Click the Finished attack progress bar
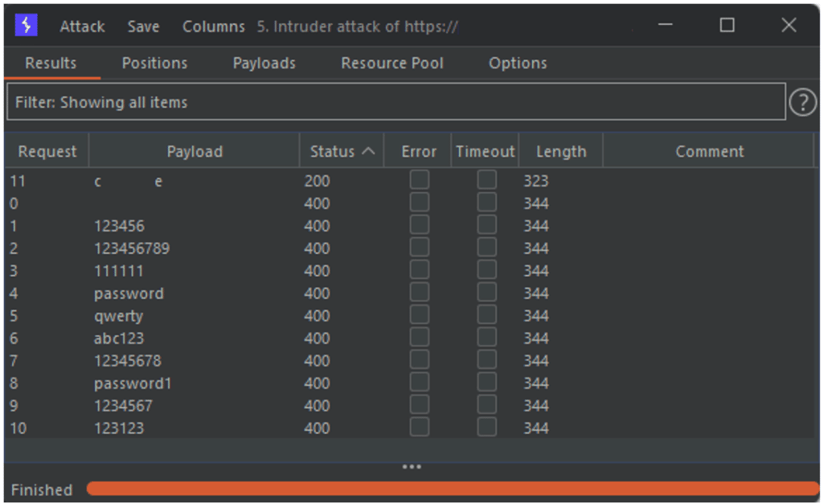Screen dimensions: 823x504 [x=452, y=488]
